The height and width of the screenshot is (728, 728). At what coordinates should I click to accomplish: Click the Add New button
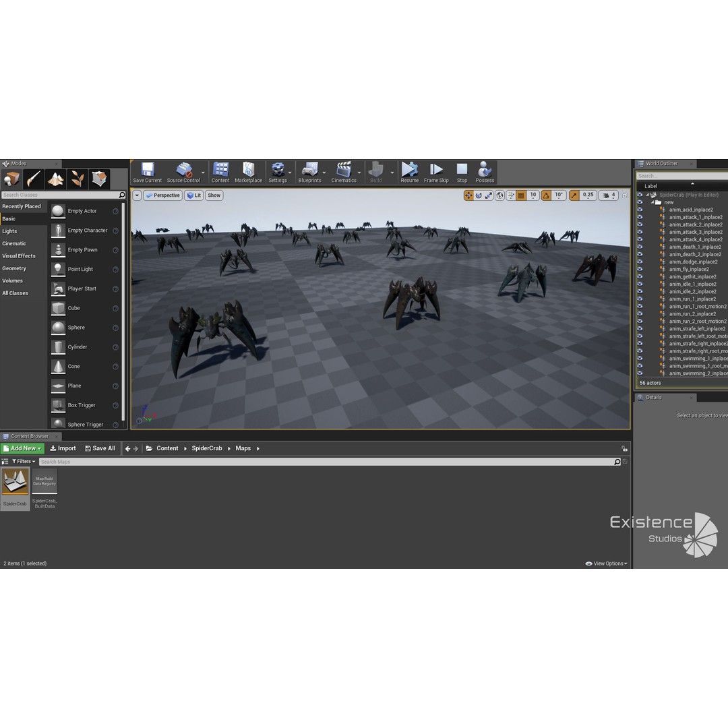[x=22, y=448]
